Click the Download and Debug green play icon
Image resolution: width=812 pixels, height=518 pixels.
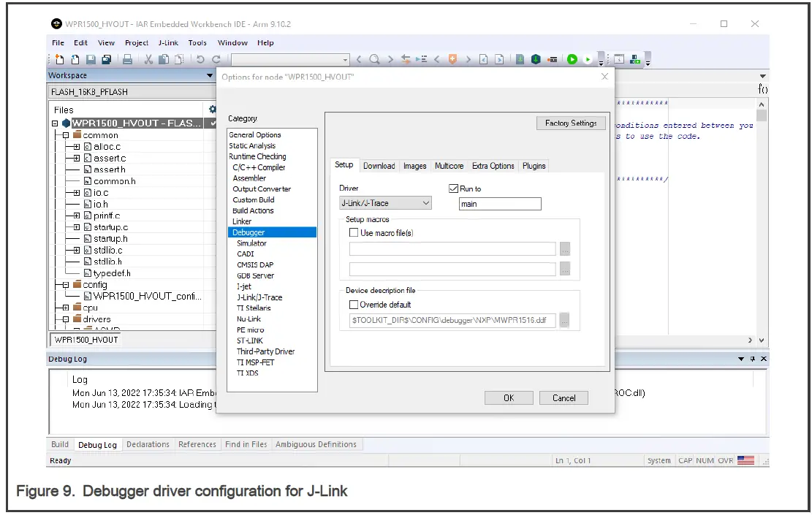coord(572,59)
